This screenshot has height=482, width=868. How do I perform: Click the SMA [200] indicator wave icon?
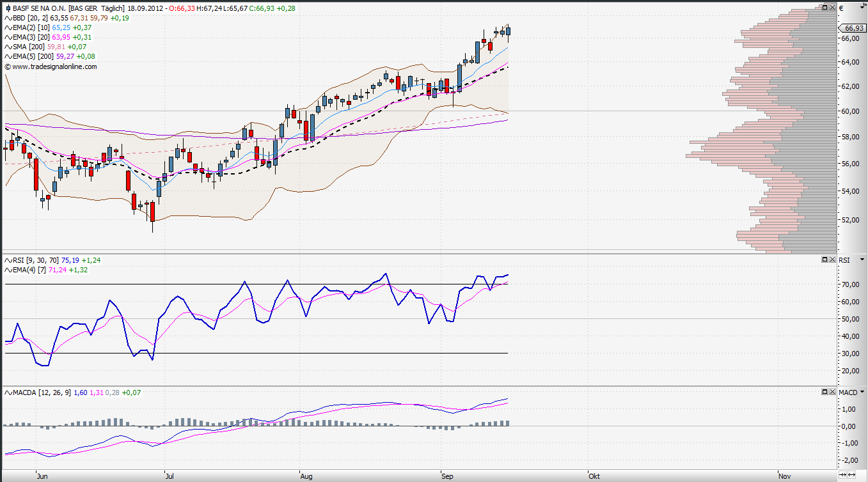click(x=8, y=47)
